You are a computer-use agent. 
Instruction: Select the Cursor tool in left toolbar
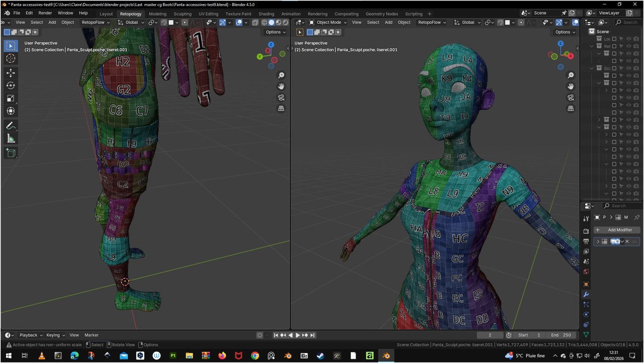11,58
